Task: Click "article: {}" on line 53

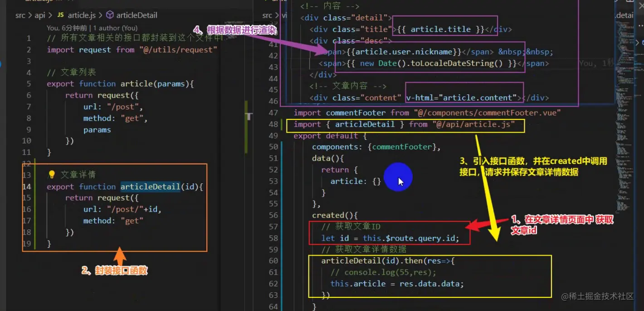Action: 356,181
